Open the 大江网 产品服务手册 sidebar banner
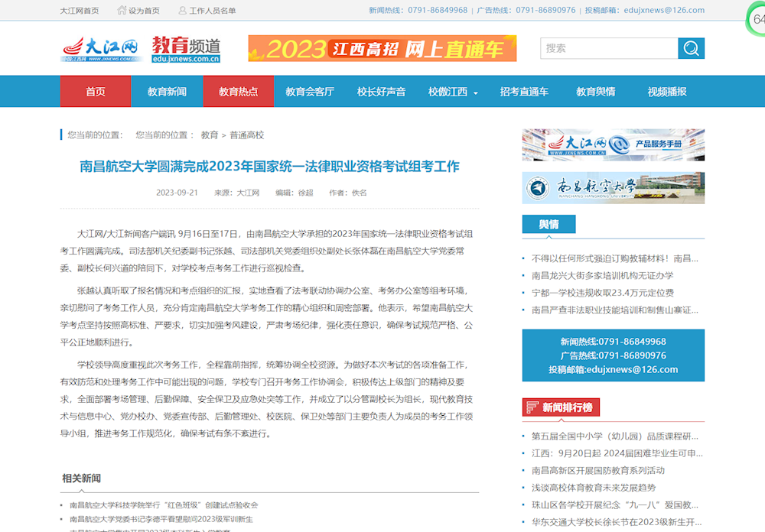 pos(613,144)
